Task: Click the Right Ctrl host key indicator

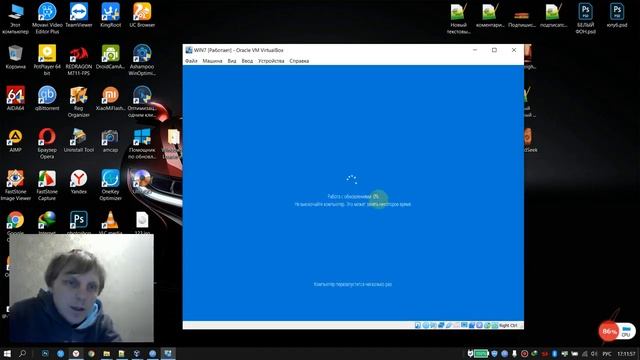Action: tap(508, 325)
